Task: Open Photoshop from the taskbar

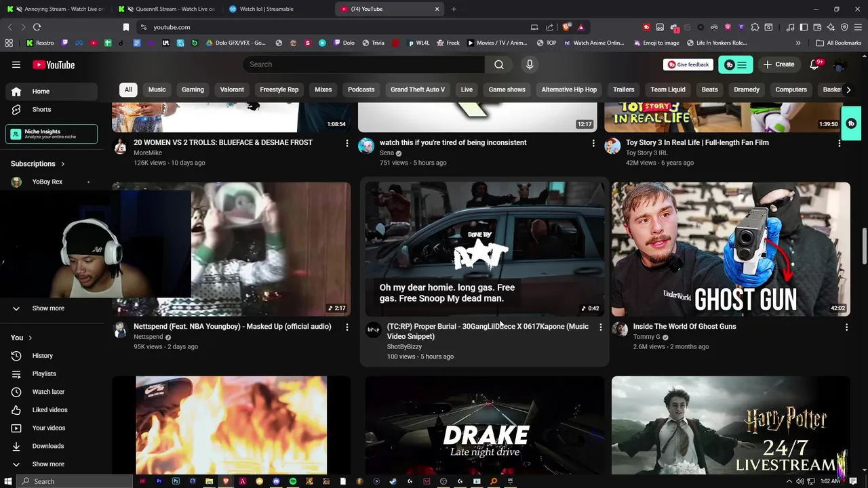Action: (176, 481)
